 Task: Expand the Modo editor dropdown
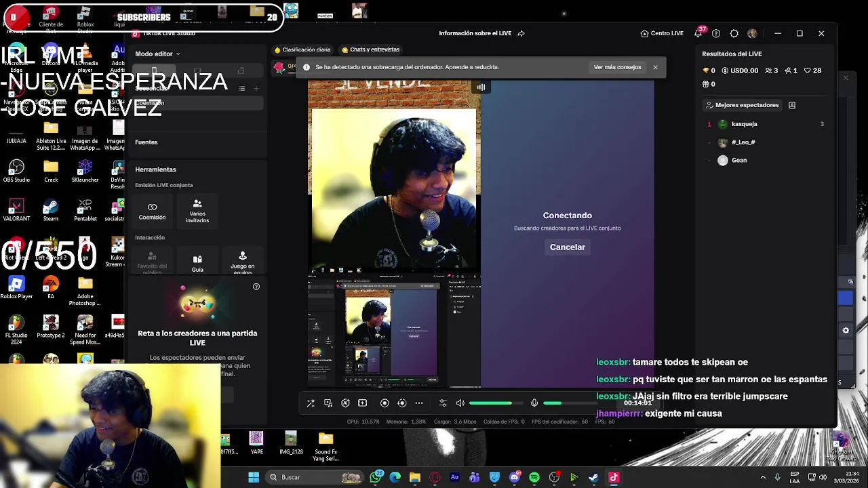pyautogui.click(x=157, y=54)
